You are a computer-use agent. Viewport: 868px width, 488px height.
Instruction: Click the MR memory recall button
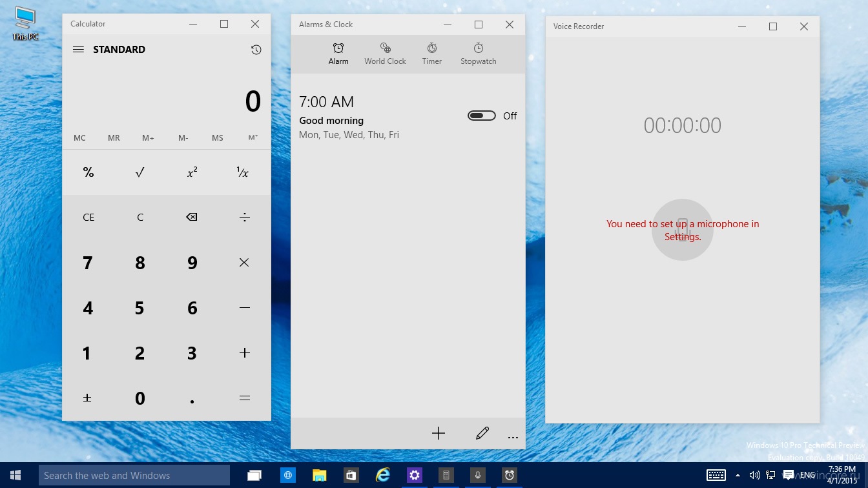[114, 138]
